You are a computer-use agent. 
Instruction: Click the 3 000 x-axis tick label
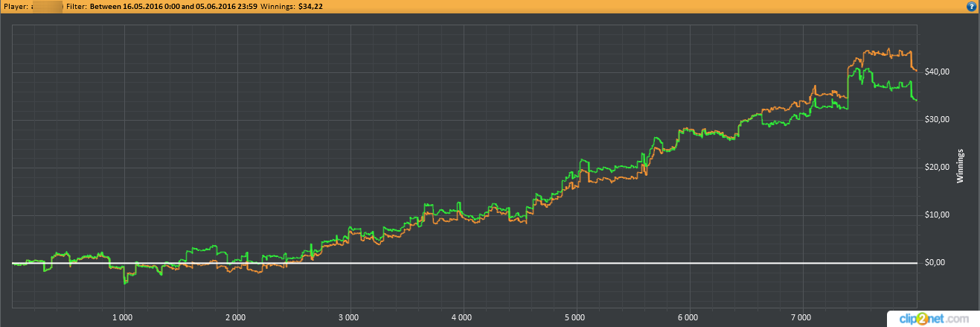(x=349, y=317)
